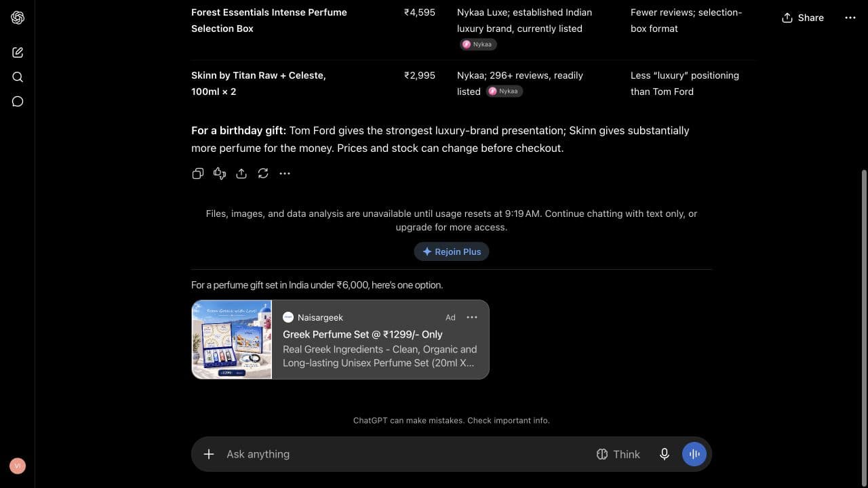Open the chat bubble icon in the sidebar
The height and width of the screenshot is (488, 868).
pos(18,102)
